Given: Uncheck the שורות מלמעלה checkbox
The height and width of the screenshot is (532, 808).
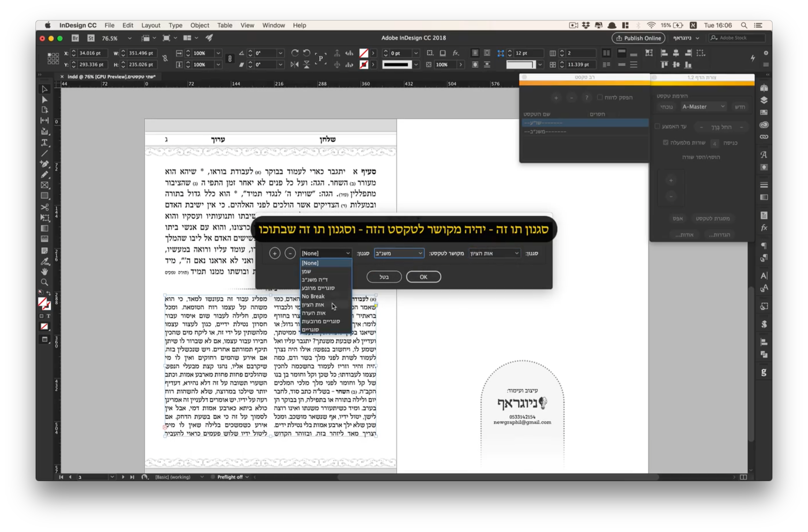Looking at the screenshot, I should 665,143.
